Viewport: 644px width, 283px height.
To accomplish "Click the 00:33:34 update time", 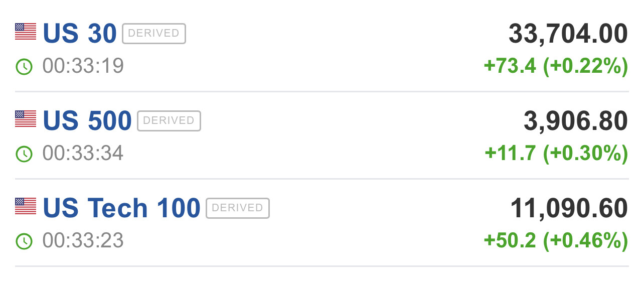I will pos(83,154).
